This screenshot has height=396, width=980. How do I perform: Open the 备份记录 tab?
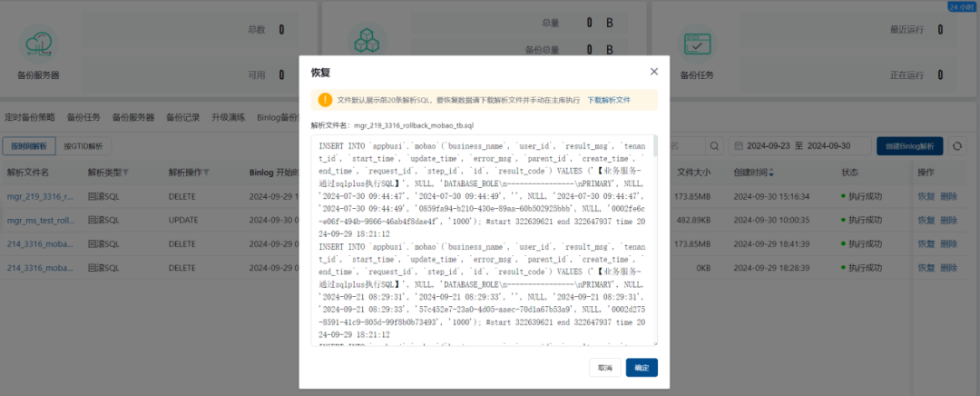[182, 117]
